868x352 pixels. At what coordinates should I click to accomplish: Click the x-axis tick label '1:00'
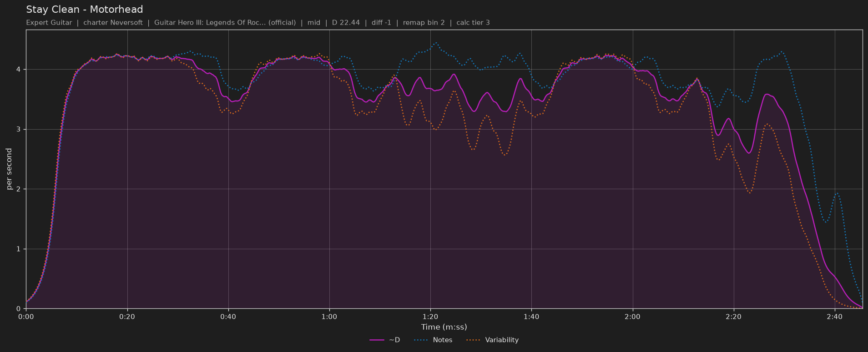(329, 317)
